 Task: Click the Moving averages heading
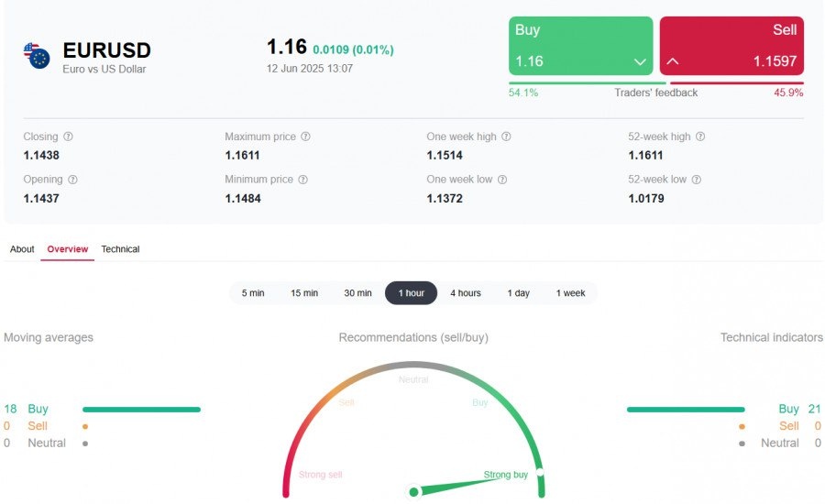(x=49, y=337)
